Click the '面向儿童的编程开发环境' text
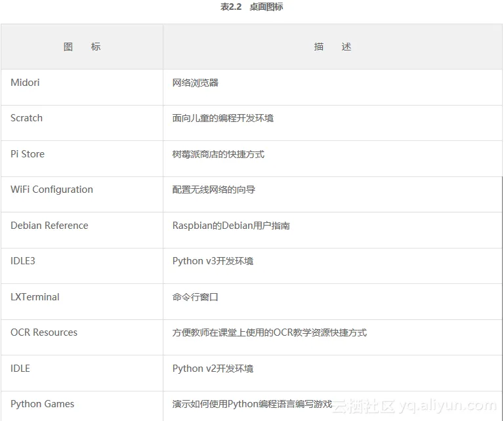The image size is (504, 421). point(223,118)
